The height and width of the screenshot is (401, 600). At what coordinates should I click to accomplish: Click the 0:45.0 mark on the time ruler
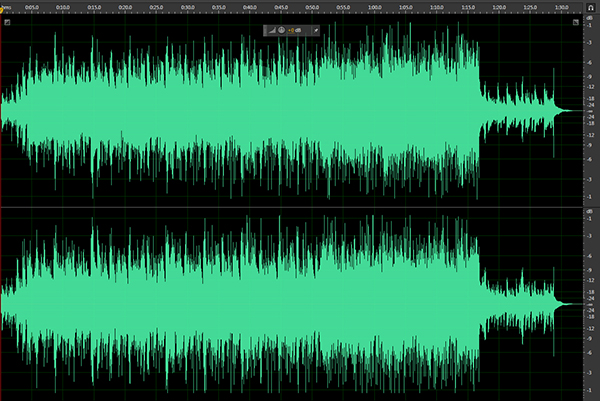point(281,5)
